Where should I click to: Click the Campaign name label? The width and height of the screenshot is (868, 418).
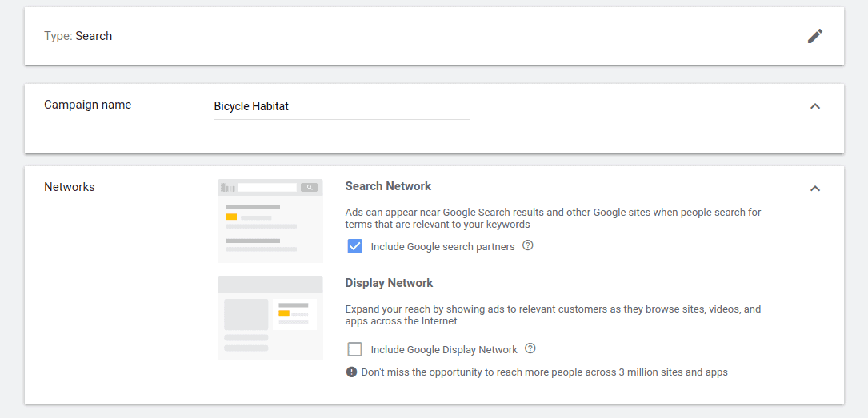[x=87, y=105]
